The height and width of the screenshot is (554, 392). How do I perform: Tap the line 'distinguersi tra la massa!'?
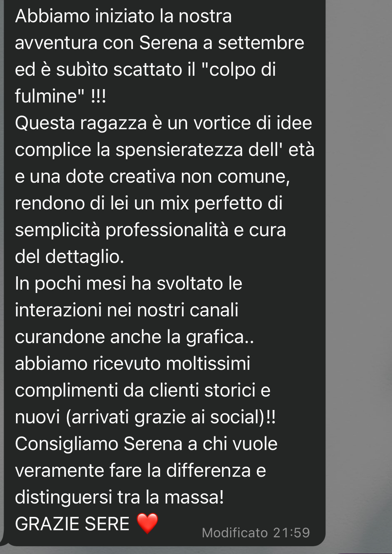(x=120, y=497)
